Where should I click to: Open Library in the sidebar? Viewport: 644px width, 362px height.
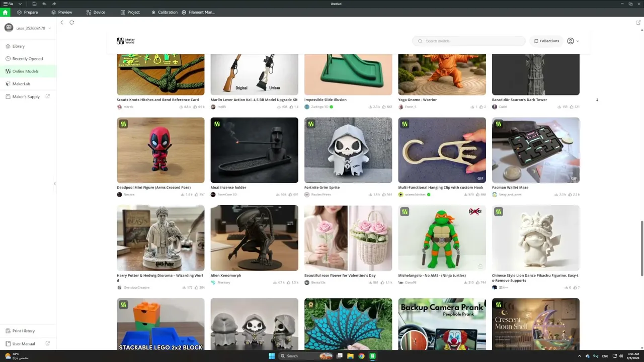coord(28,46)
